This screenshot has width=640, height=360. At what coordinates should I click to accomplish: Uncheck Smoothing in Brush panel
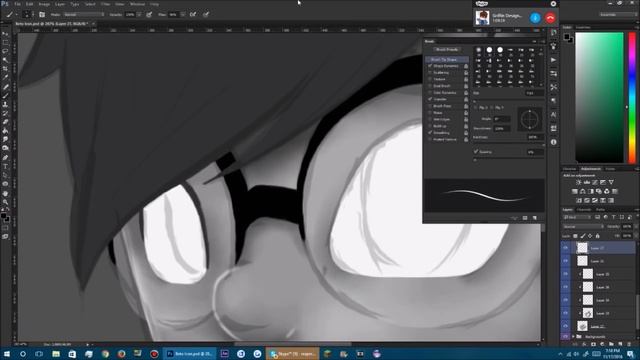[430, 133]
